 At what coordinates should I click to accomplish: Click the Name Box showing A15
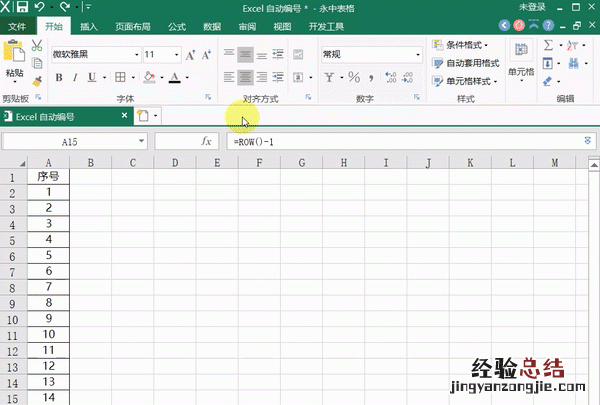click(69, 142)
